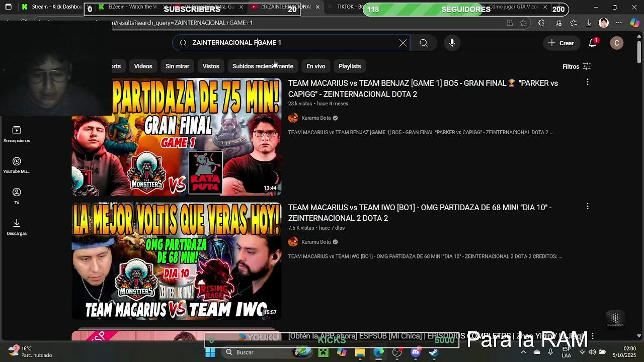This screenshot has width=644, height=362.
Task: Open volume control in the system tray
Action: (x=592, y=352)
